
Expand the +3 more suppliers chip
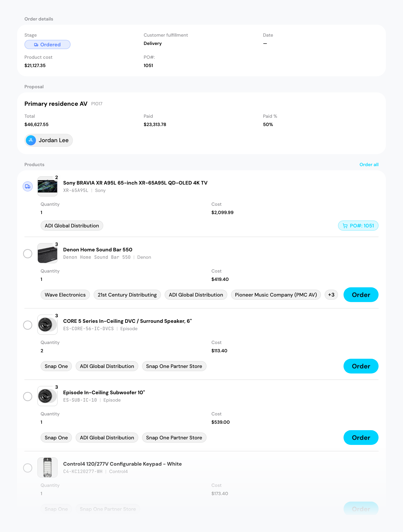331,295
